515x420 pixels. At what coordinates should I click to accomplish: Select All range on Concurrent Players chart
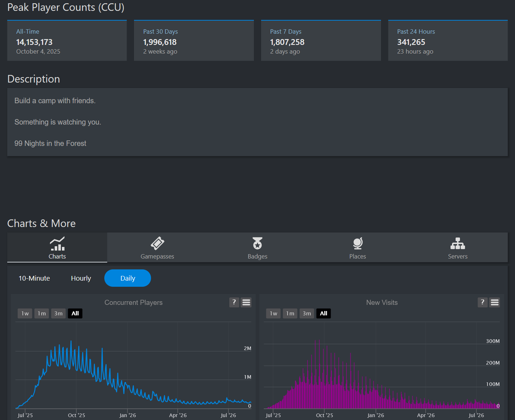75,314
